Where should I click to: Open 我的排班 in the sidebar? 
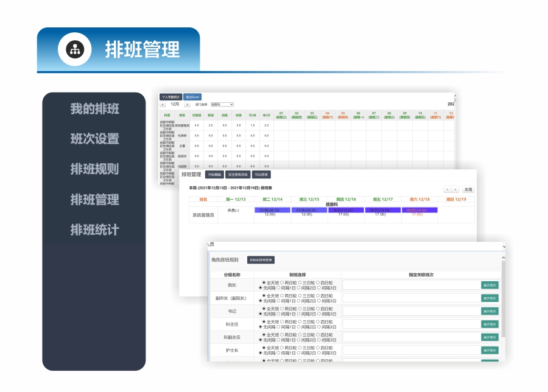click(94, 109)
